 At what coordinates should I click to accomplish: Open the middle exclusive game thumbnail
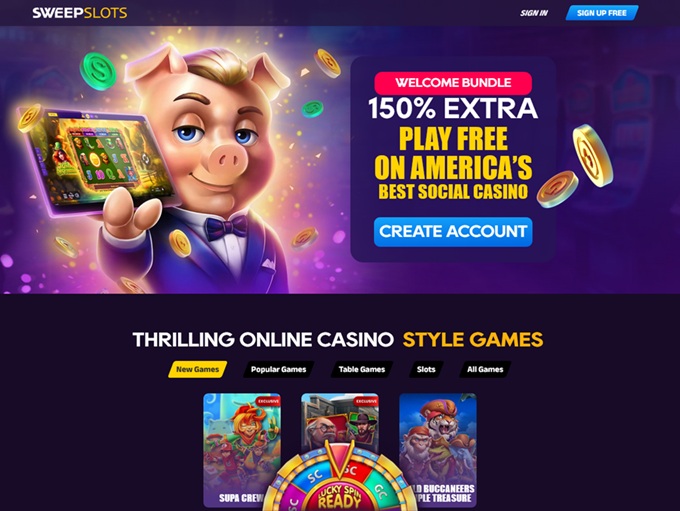340,421
